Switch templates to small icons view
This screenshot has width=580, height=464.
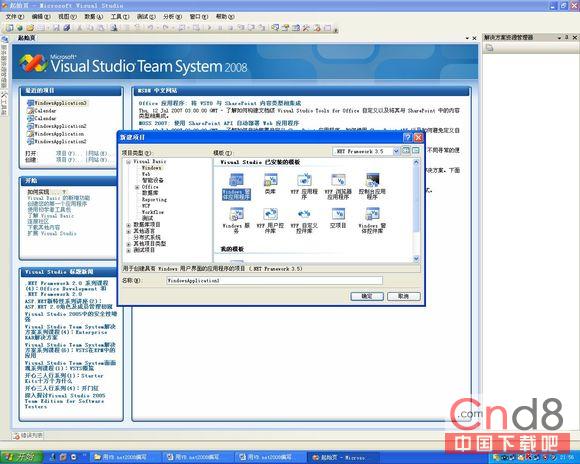(x=416, y=151)
